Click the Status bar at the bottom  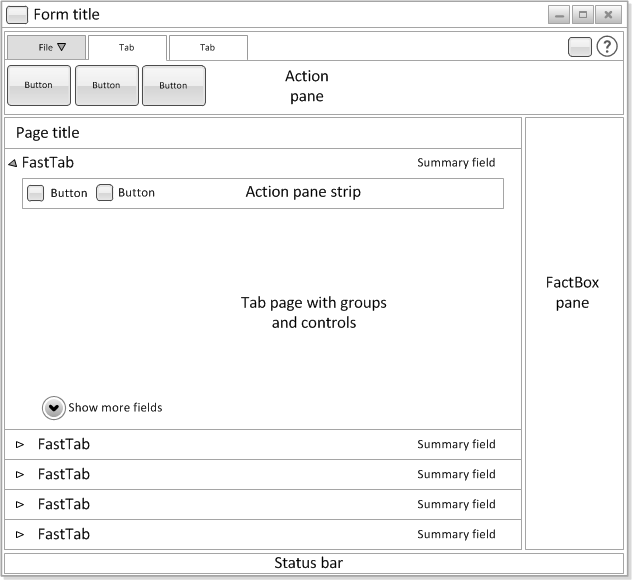tap(314, 563)
